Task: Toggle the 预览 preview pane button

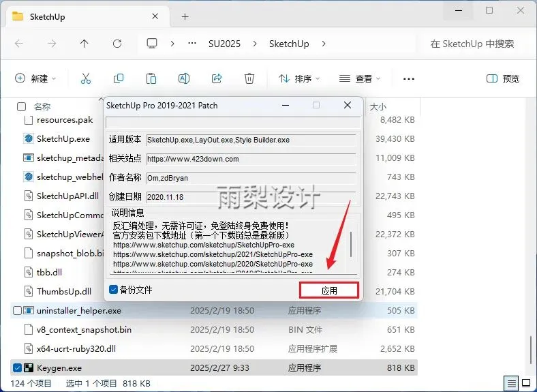Action: [503, 78]
